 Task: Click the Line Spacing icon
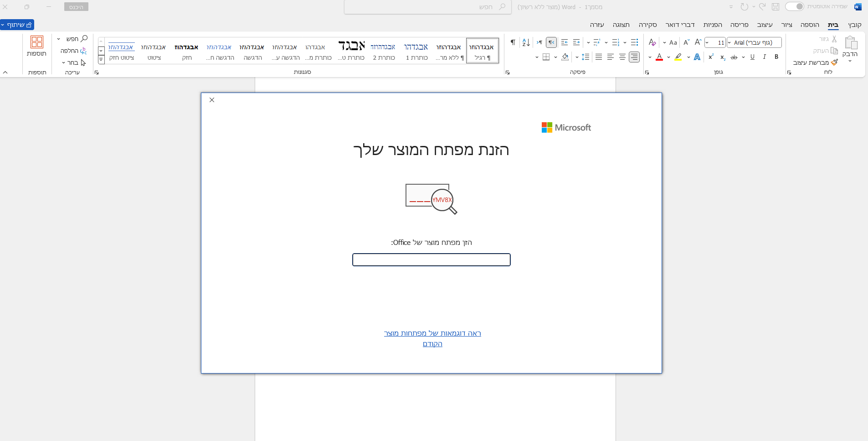click(586, 57)
